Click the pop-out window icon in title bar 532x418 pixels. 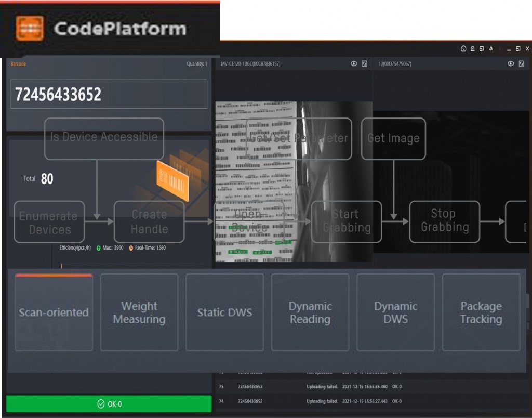(482, 48)
